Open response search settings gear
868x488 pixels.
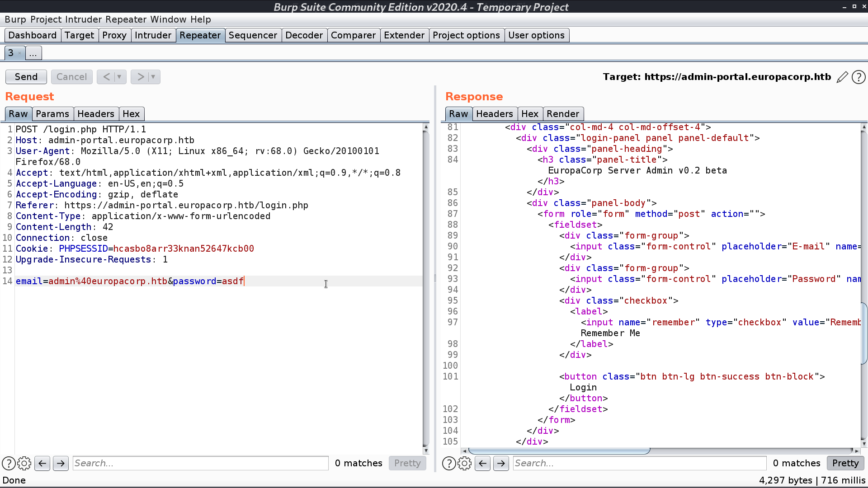tap(465, 463)
